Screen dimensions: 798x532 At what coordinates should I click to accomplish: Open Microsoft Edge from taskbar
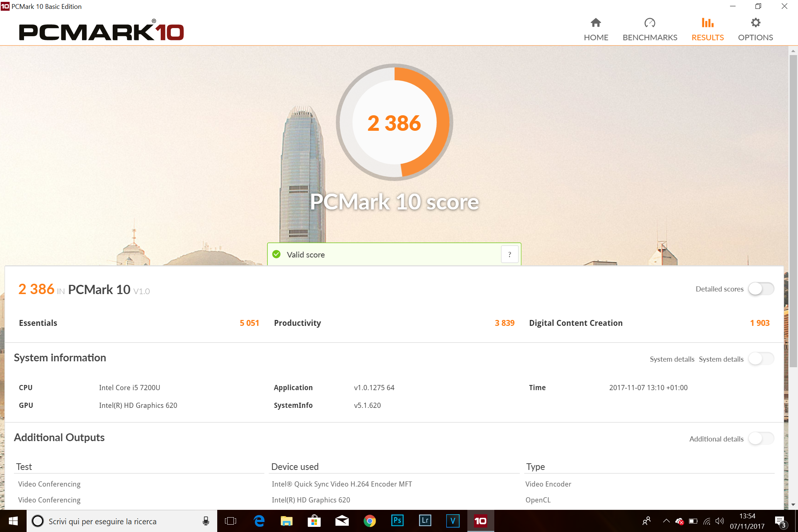tap(259, 521)
